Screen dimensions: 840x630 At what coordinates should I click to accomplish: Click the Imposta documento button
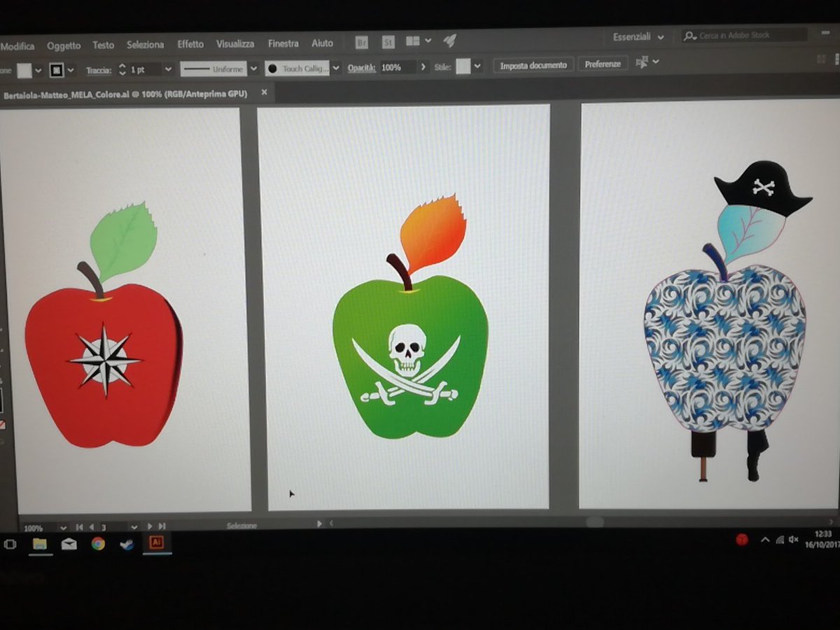(533, 64)
